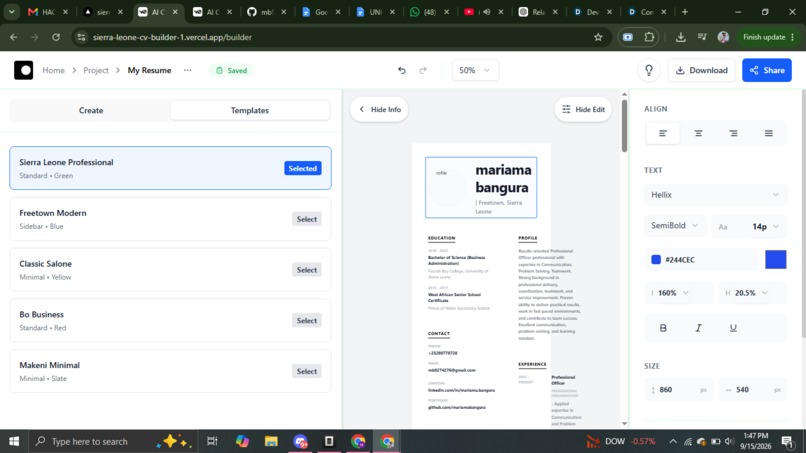This screenshot has width=806, height=453.
Task: Open the tab search dropdown arrow
Action: tap(11, 12)
